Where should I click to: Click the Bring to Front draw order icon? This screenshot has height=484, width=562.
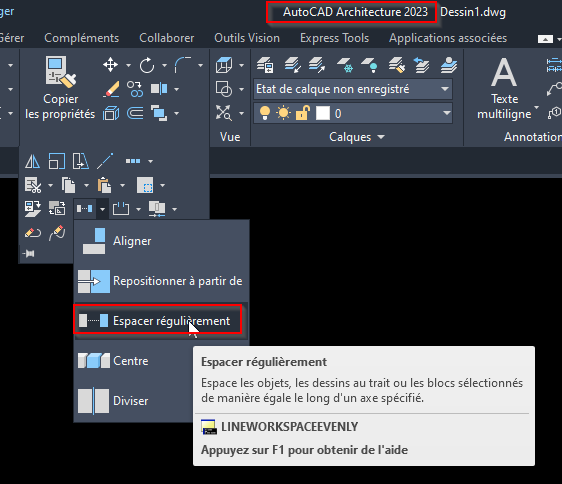point(159,113)
